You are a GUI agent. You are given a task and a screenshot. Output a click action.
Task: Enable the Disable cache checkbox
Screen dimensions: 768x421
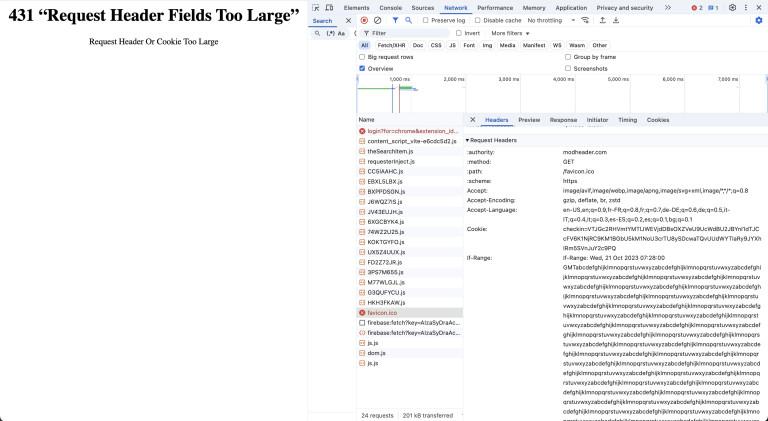[478, 21]
